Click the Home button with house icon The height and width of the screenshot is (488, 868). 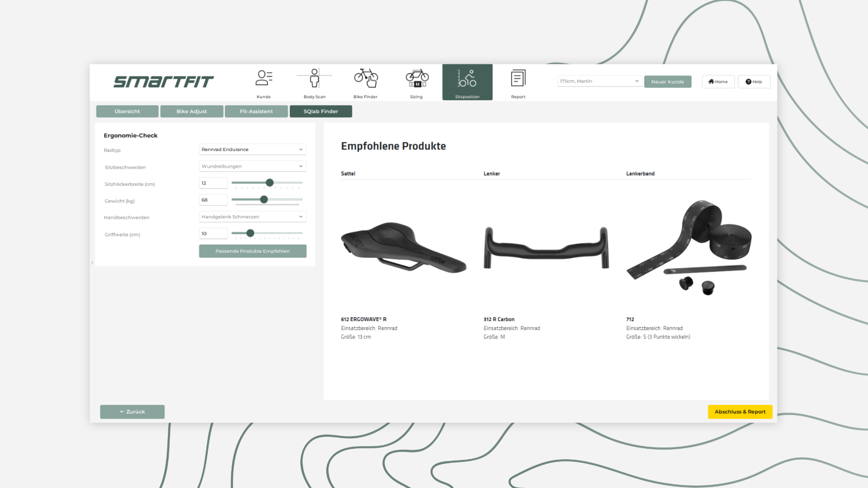[718, 82]
